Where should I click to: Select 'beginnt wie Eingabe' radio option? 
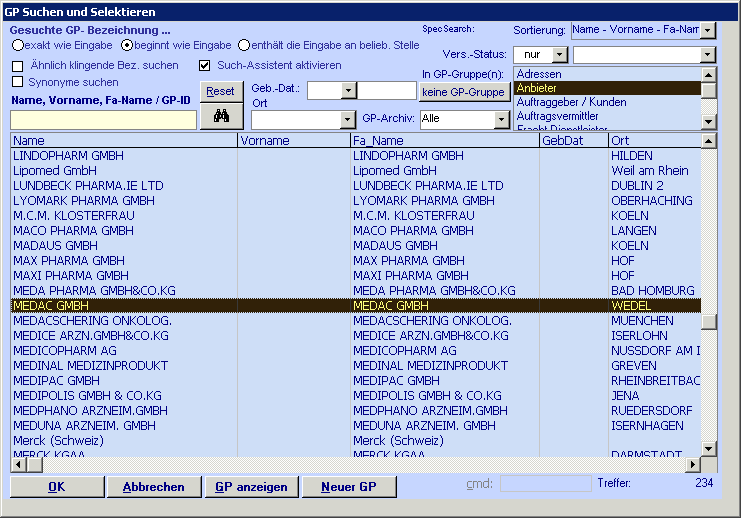point(127,45)
